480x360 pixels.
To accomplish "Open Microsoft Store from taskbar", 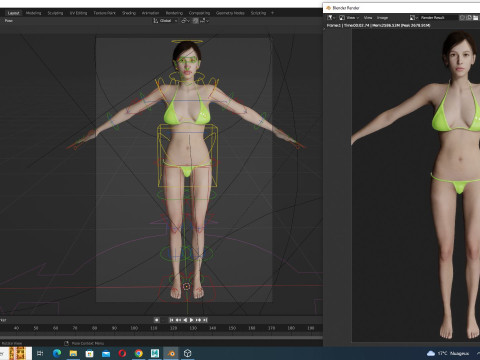I will (x=90, y=353).
